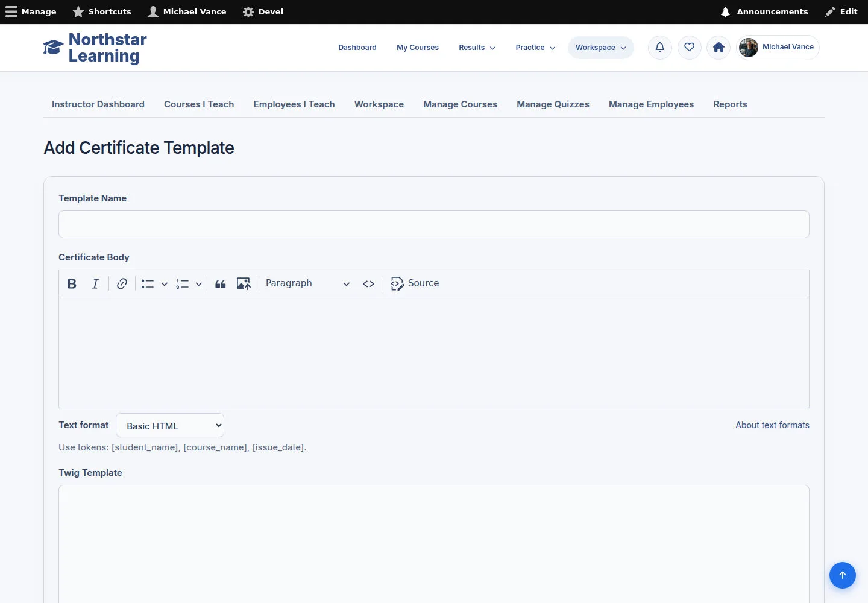Insert a link with the chain icon
The width and height of the screenshot is (868, 603).
pos(122,283)
